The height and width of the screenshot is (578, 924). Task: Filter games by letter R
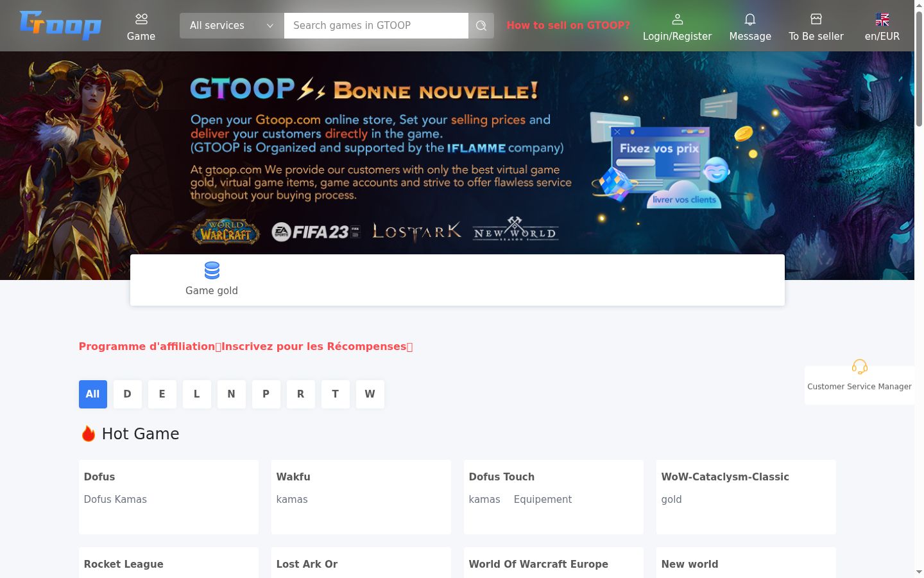tap(301, 394)
